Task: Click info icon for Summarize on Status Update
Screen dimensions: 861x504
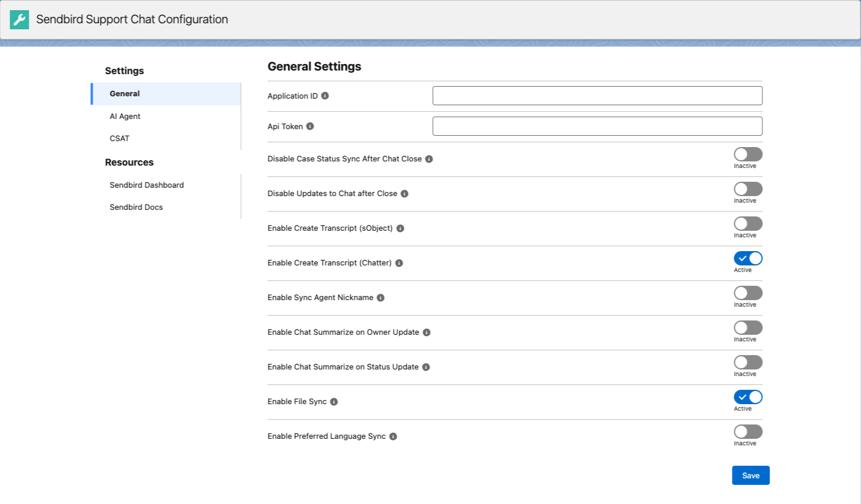Action: pyautogui.click(x=426, y=367)
